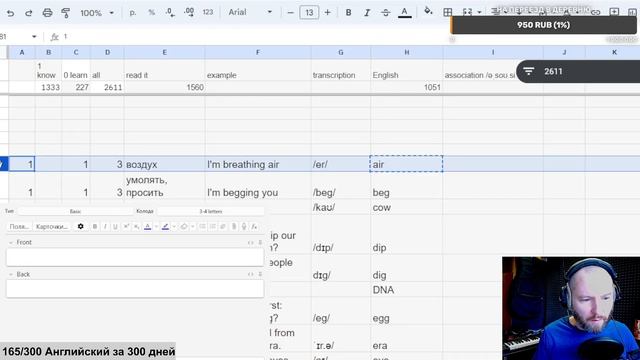This screenshot has height=360, width=640.
Task: Click the filter pill showing 2611
Action: coord(578,71)
